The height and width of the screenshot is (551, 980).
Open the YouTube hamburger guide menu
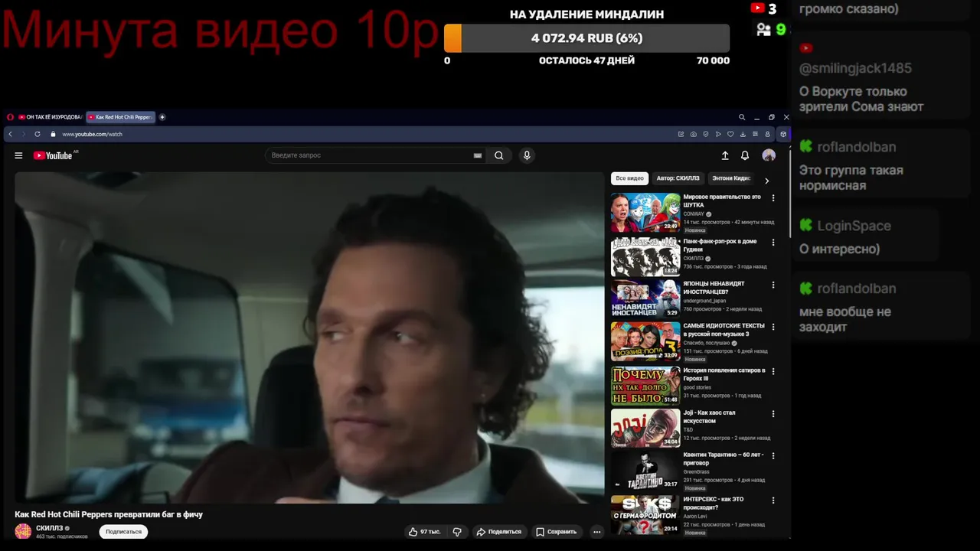click(18, 155)
